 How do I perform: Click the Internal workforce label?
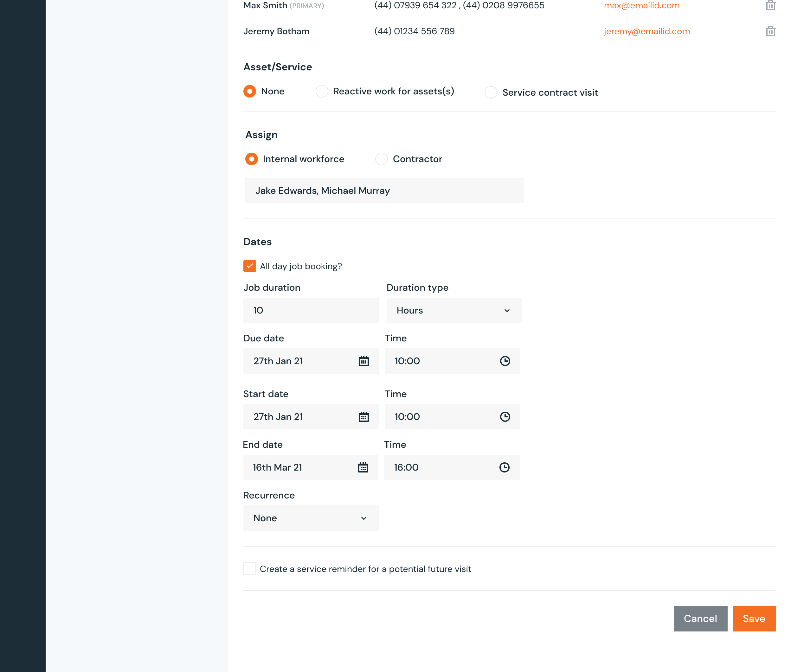pyautogui.click(x=304, y=159)
